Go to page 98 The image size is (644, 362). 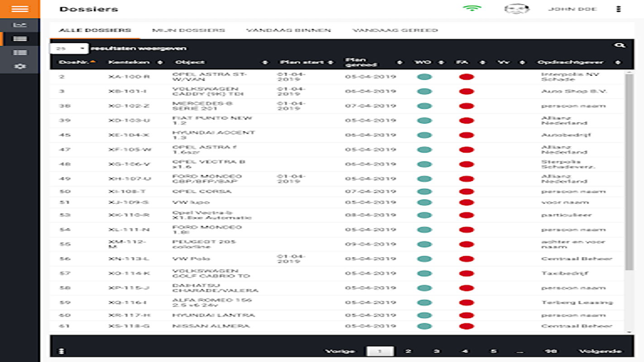tap(551, 351)
